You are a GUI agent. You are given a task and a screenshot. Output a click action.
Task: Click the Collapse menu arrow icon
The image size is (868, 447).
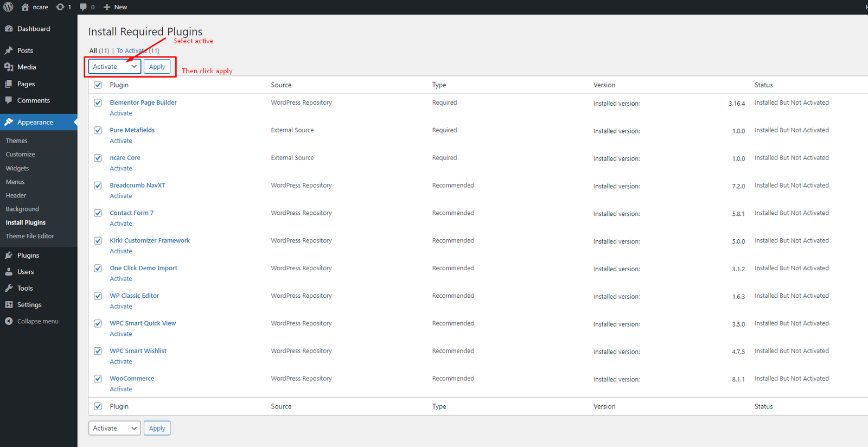pos(9,321)
